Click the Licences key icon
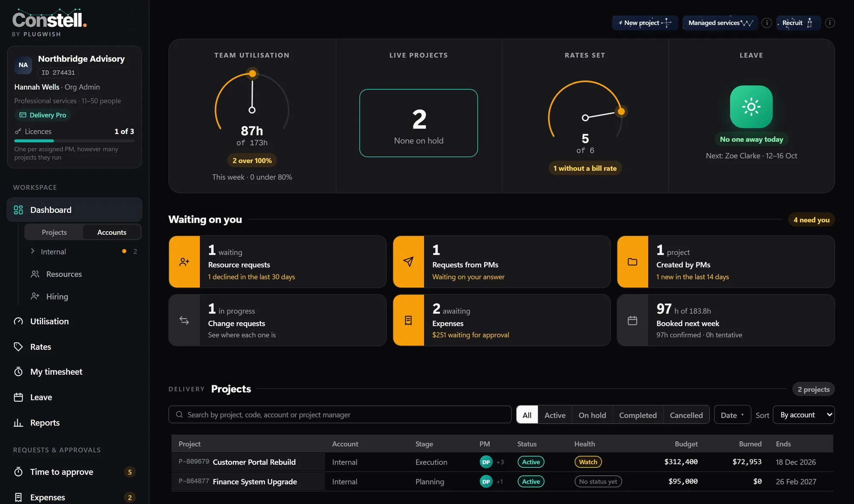This screenshot has width=854, height=504. 18,131
